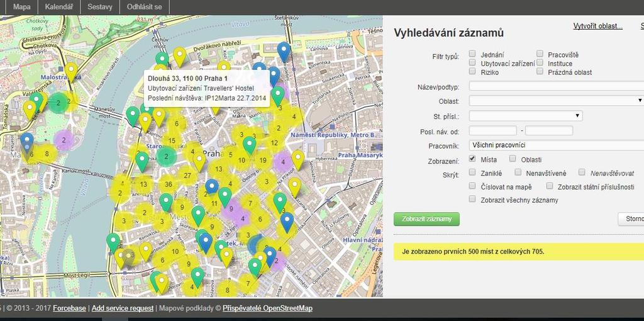Choose Odhlásit se to log out
The image size is (644, 321).
tap(144, 7)
